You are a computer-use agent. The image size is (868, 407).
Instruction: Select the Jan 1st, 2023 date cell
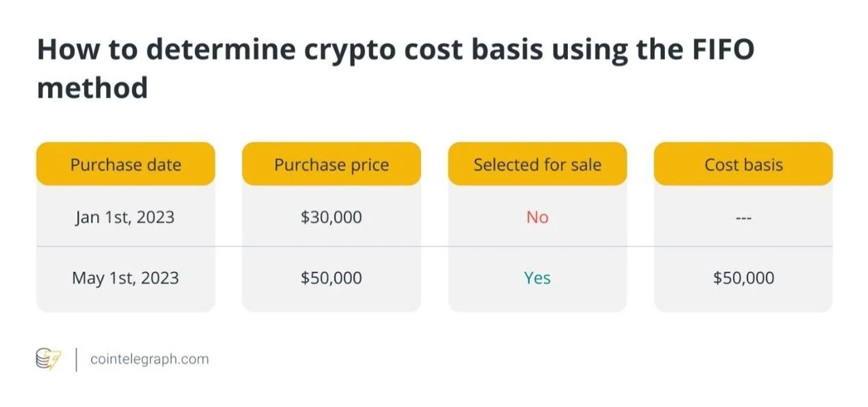pos(125,217)
